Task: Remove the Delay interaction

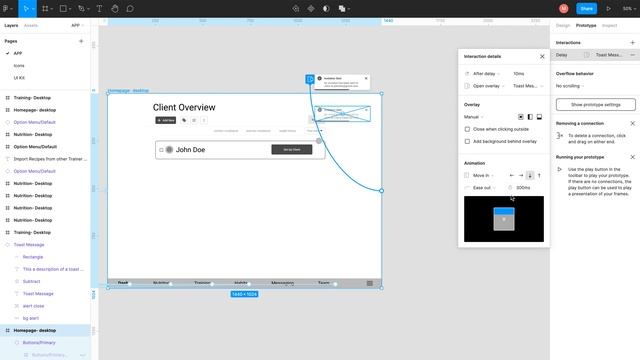Action: (x=632, y=55)
